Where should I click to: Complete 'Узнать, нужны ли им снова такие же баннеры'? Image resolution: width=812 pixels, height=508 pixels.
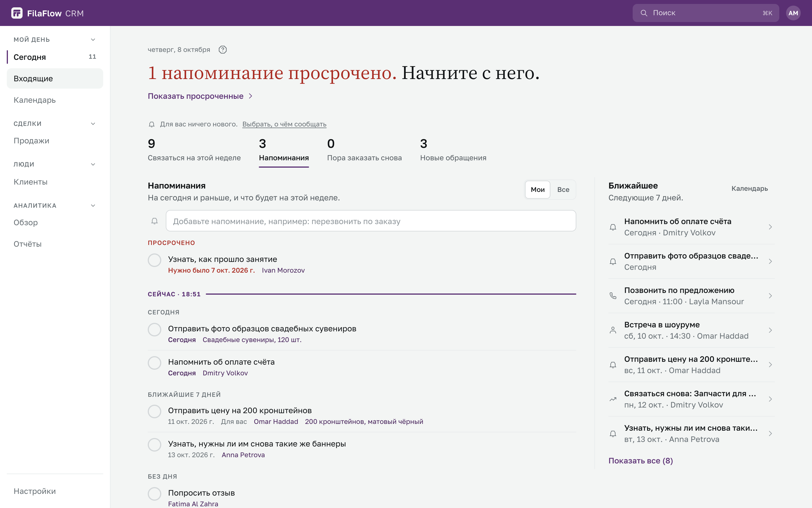[154, 445]
